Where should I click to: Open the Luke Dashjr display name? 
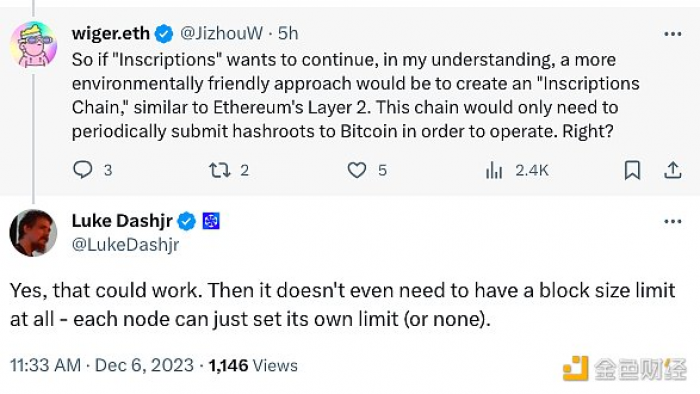(122, 221)
